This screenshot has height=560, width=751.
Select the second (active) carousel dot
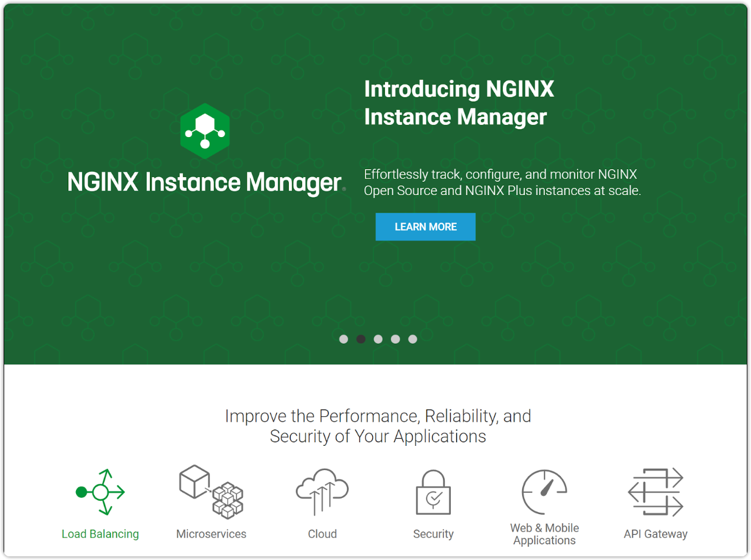point(361,339)
